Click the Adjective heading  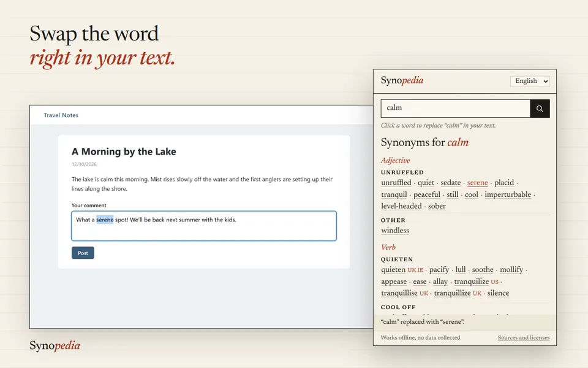(x=395, y=160)
